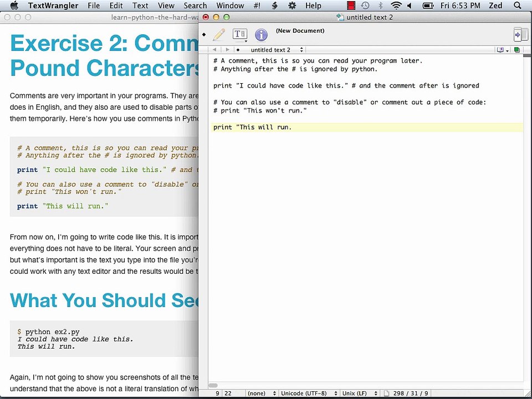Click the previous document arrow
532x399 pixels.
coord(214,50)
